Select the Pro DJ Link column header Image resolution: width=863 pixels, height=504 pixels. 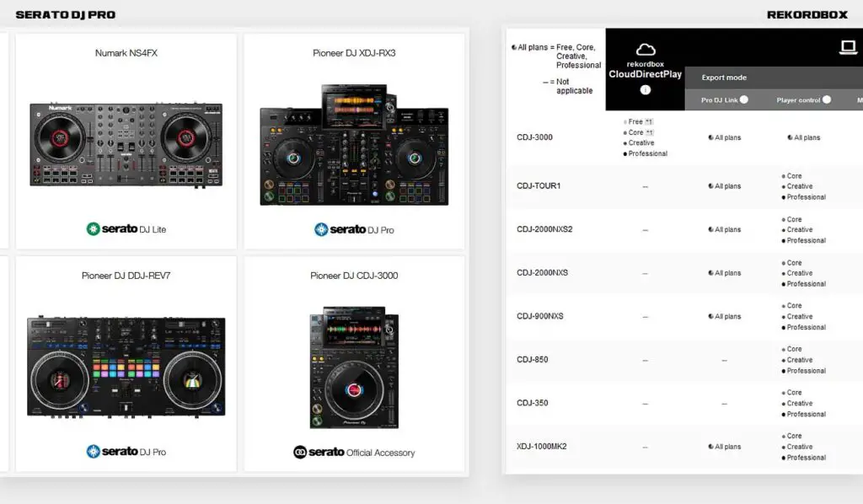click(719, 100)
